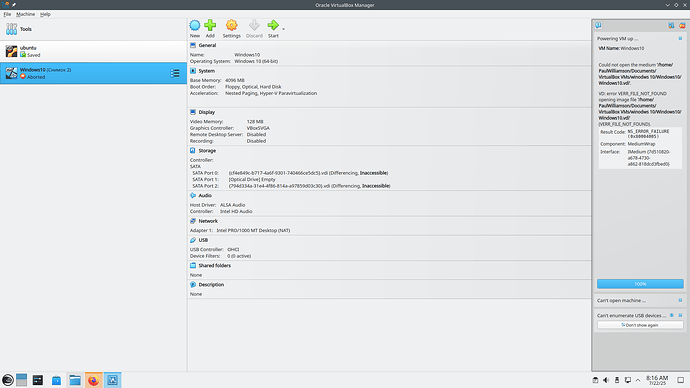Open the File menu
Viewport: 690px width, 388px height.
click(7, 14)
